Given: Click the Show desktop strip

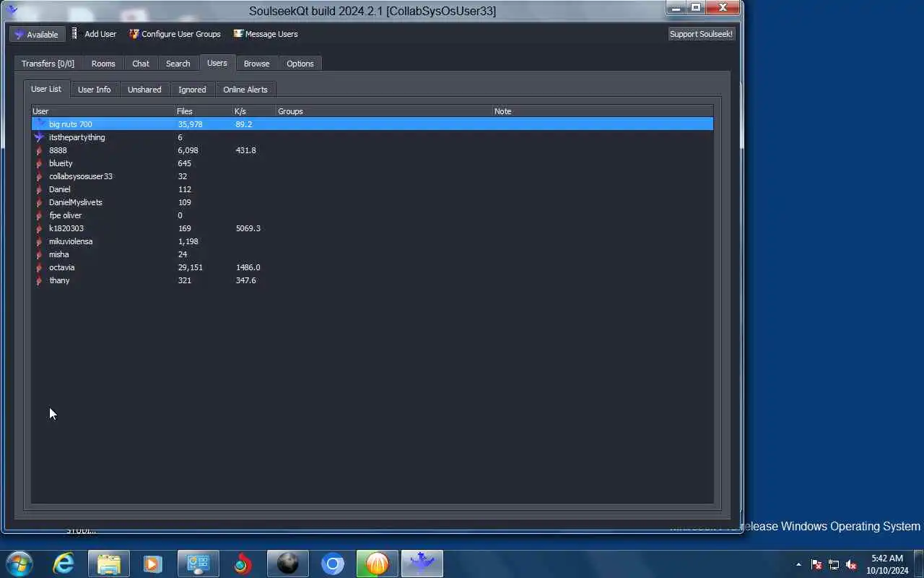Looking at the screenshot, I should point(919,564).
